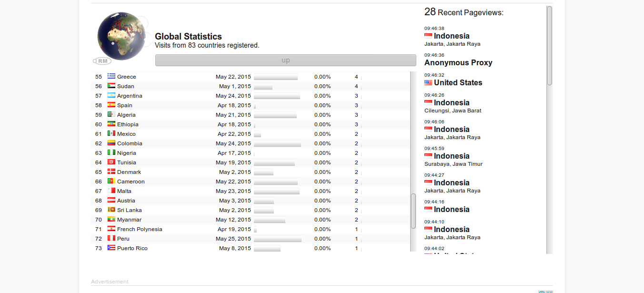Click the rank number 73

pos(99,248)
